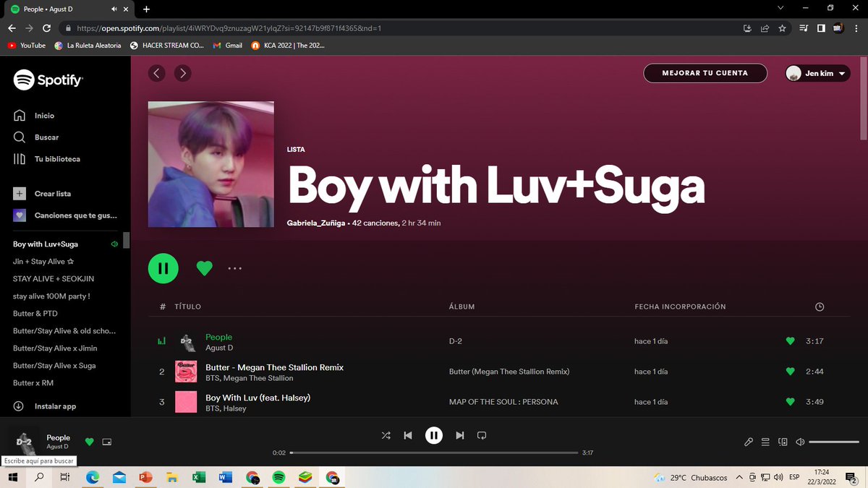The height and width of the screenshot is (488, 868).
Task: Click MEJORAR TU CUENTA button
Action: point(705,73)
